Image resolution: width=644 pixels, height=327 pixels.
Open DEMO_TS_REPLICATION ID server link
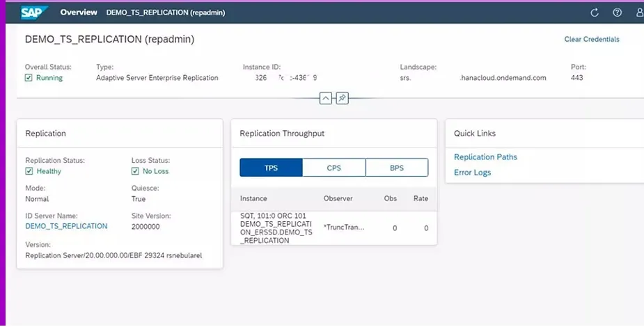[66, 226]
